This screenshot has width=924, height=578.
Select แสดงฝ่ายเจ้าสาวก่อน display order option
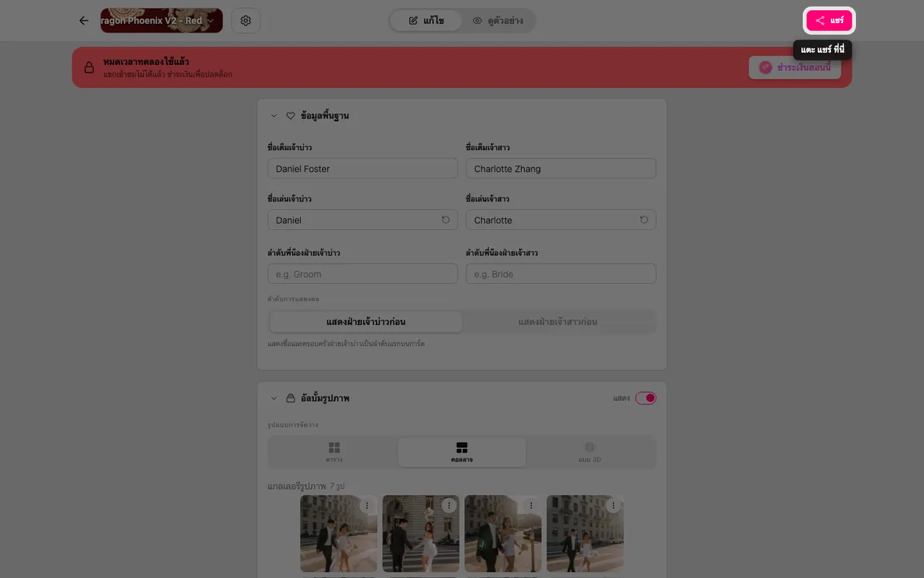558,322
